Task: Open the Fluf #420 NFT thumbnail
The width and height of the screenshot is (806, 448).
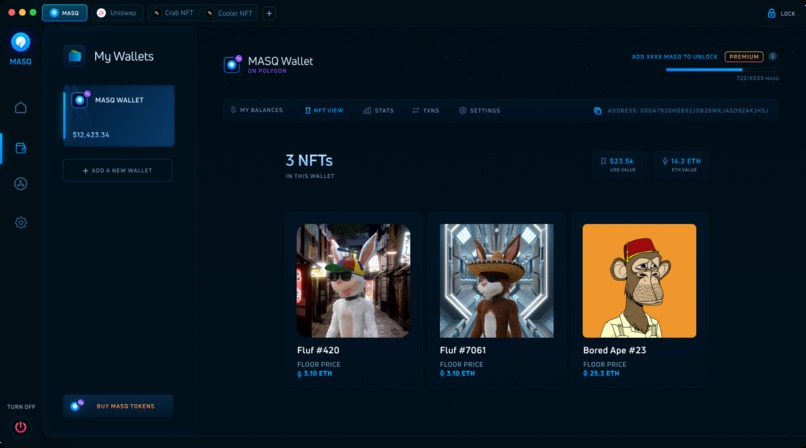Action: point(353,281)
